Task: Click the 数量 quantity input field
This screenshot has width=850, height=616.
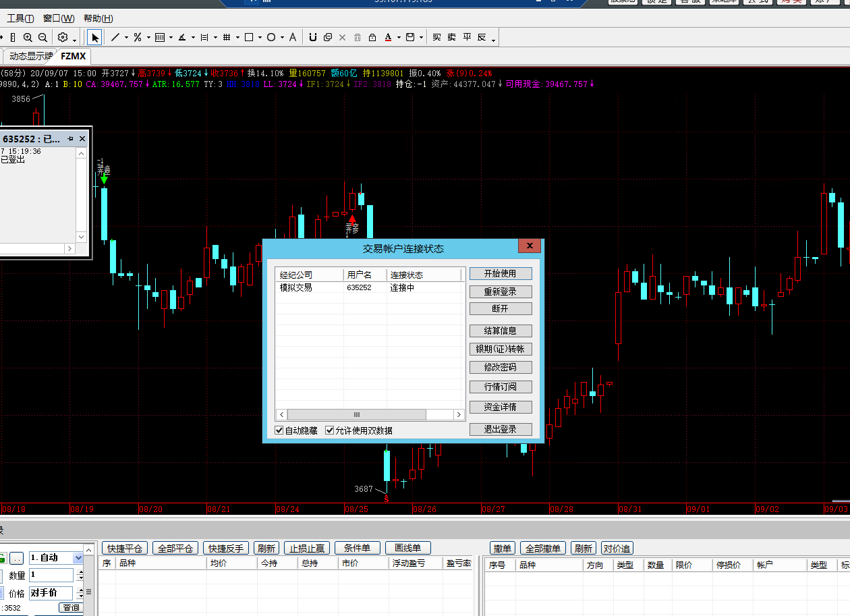Action: 51,576
